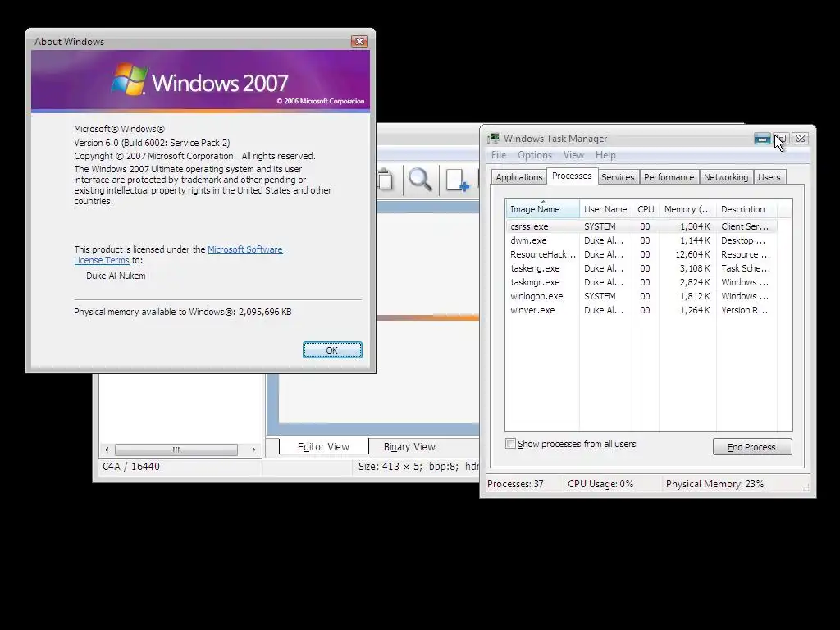Switch to the Users tab
The width and height of the screenshot is (840, 630).
pyautogui.click(x=769, y=177)
